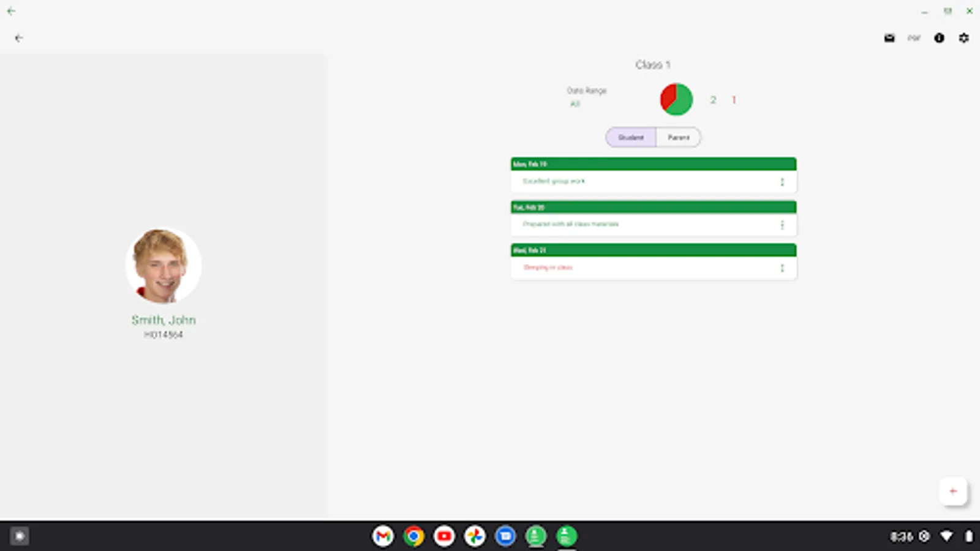Add a new note with the plus button
980x551 pixels.
(x=953, y=490)
